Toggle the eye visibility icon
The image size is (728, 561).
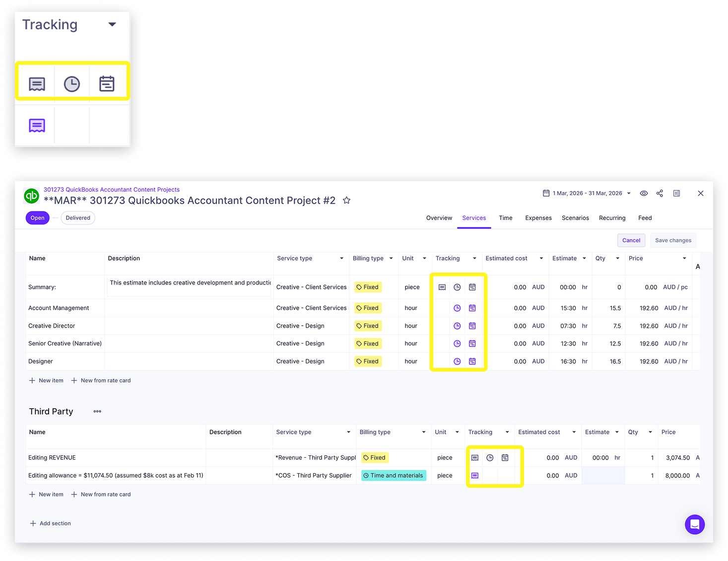pyautogui.click(x=644, y=194)
